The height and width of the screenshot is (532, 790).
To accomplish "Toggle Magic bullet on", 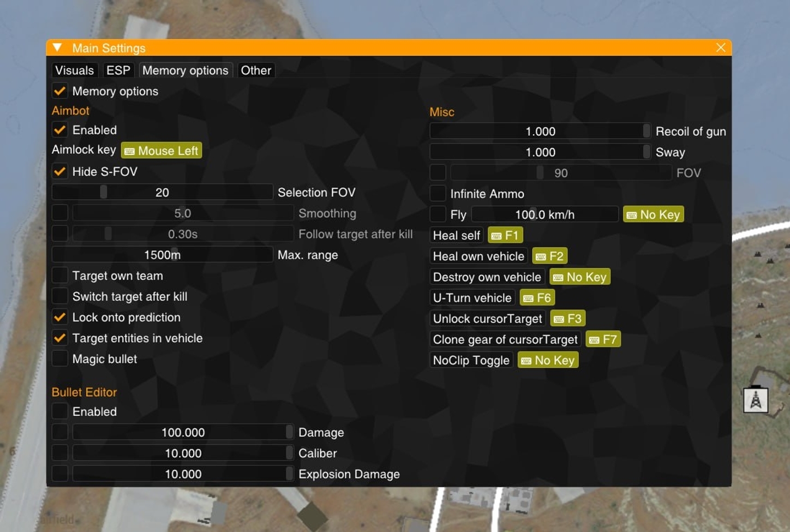I will pyautogui.click(x=59, y=358).
